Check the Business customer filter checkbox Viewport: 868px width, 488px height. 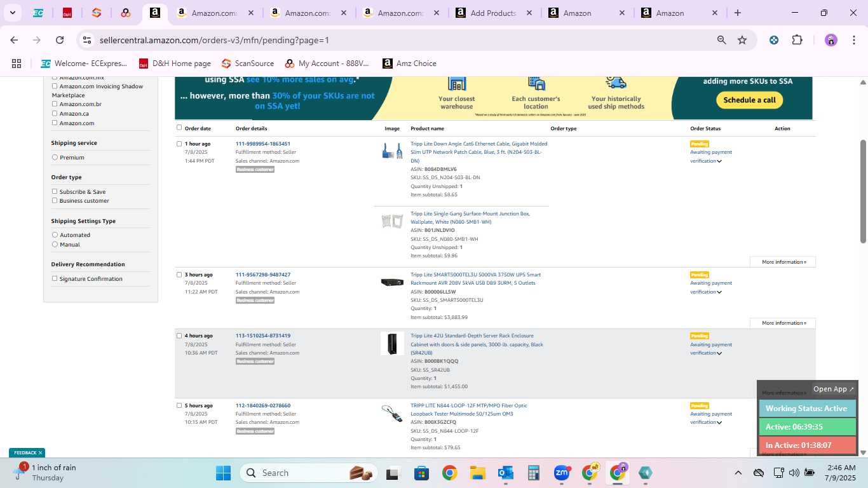(55, 200)
